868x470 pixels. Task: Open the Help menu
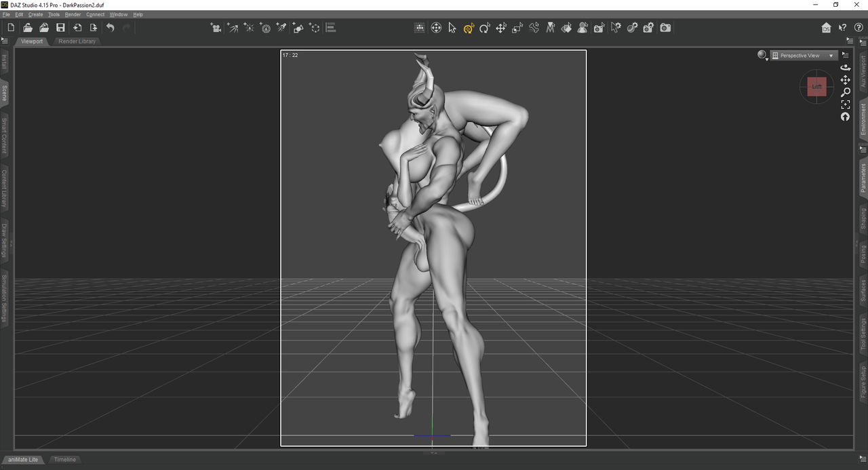tap(138, 14)
